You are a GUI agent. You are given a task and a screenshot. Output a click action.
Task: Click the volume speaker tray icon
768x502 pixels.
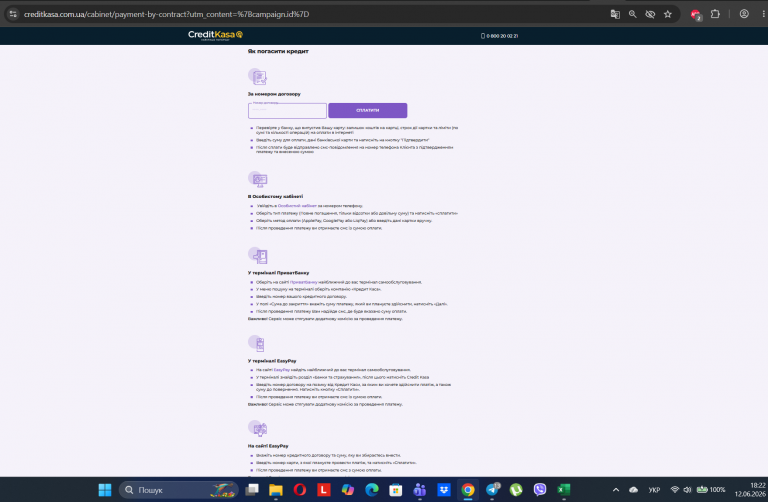tap(687, 490)
